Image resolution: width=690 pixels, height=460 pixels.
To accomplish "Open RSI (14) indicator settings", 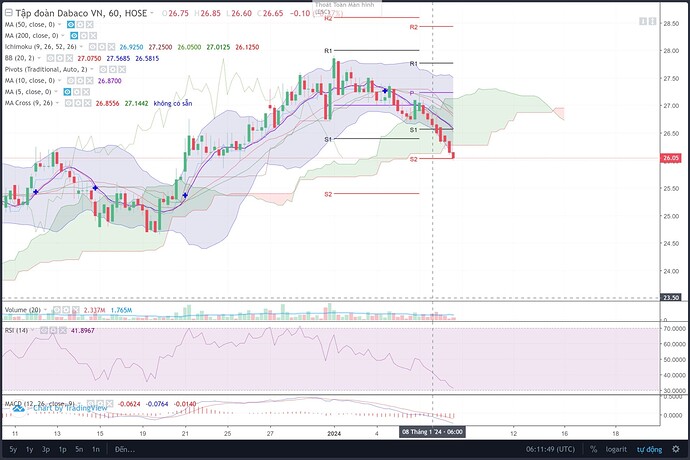I will (x=53, y=330).
